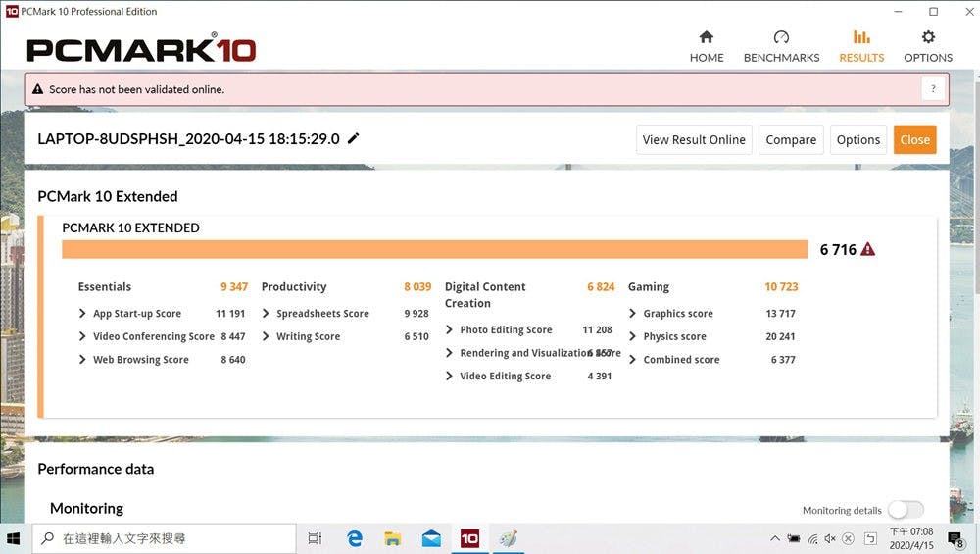Show hidden system tray icons
Screen dimensions: 980x554
pyautogui.click(x=775, y=538)
